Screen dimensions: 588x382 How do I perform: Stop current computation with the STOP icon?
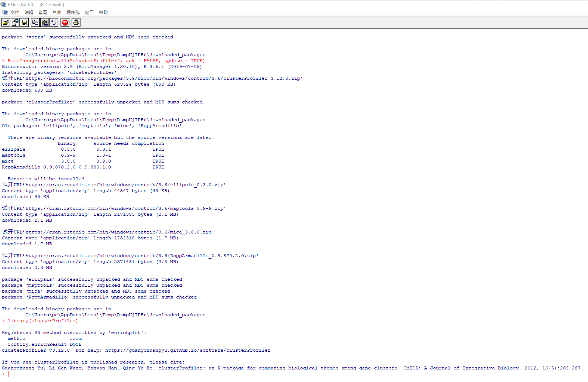click(x=65, y=23)
